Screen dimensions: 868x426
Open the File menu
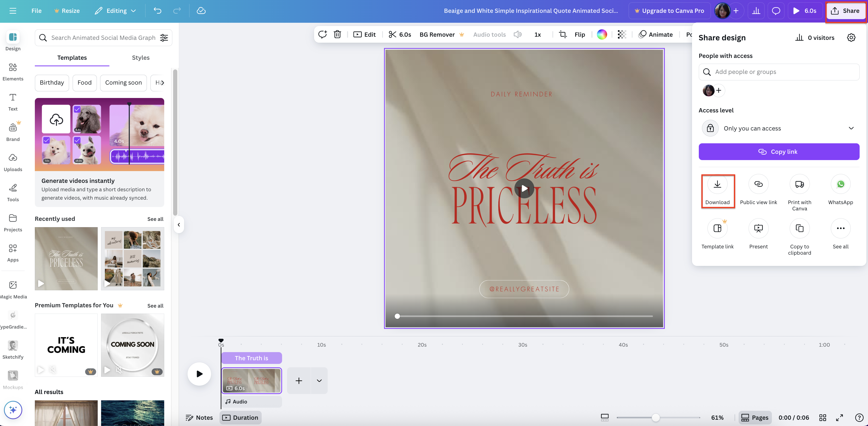36,11
